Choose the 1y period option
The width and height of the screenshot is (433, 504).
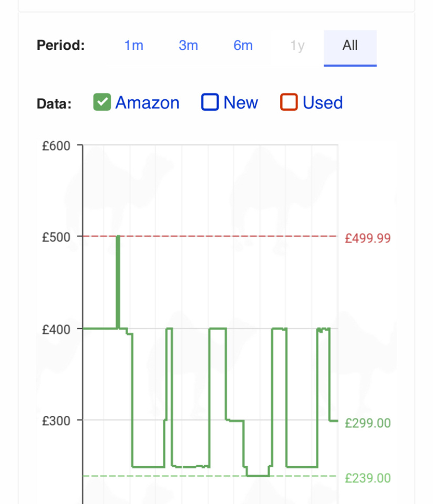297,46
